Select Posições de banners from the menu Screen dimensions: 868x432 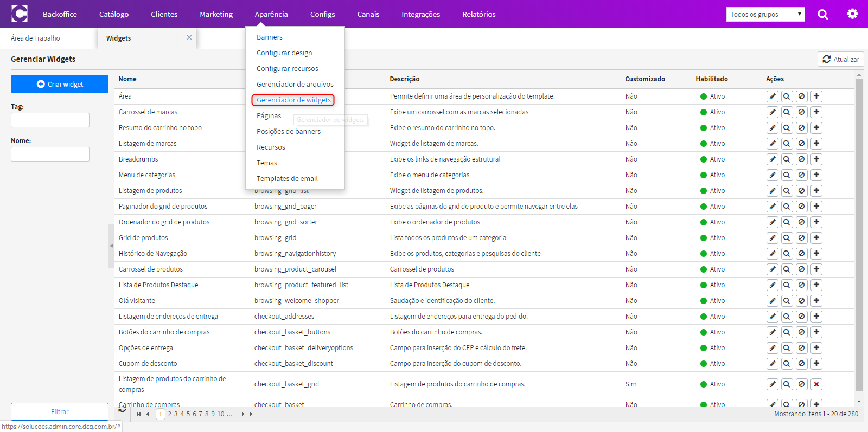pos(289,132)
